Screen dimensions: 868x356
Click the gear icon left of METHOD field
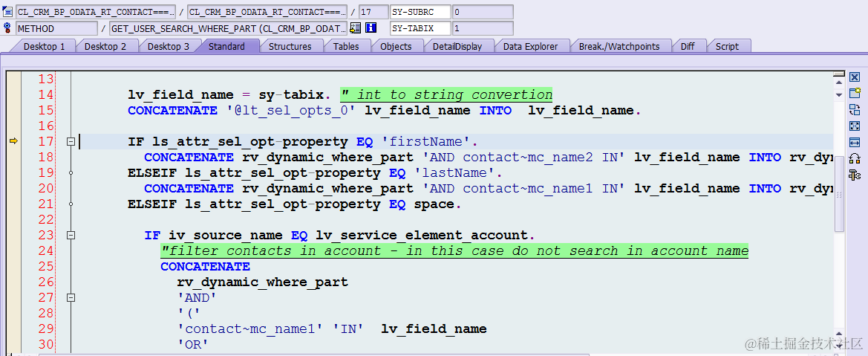click(7, 27)
